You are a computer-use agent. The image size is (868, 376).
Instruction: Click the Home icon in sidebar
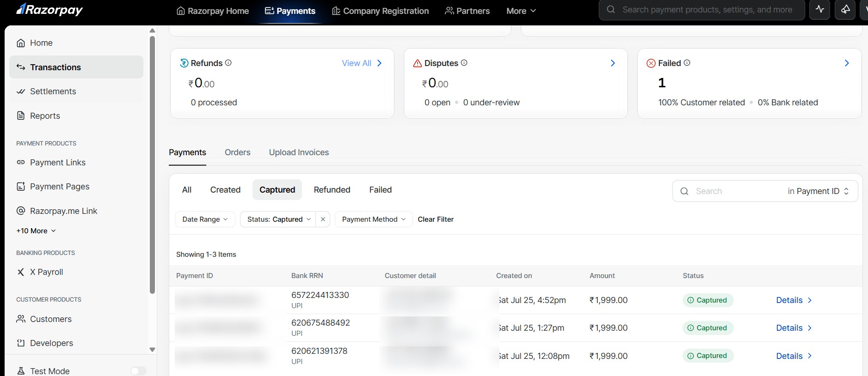(21, 43)
